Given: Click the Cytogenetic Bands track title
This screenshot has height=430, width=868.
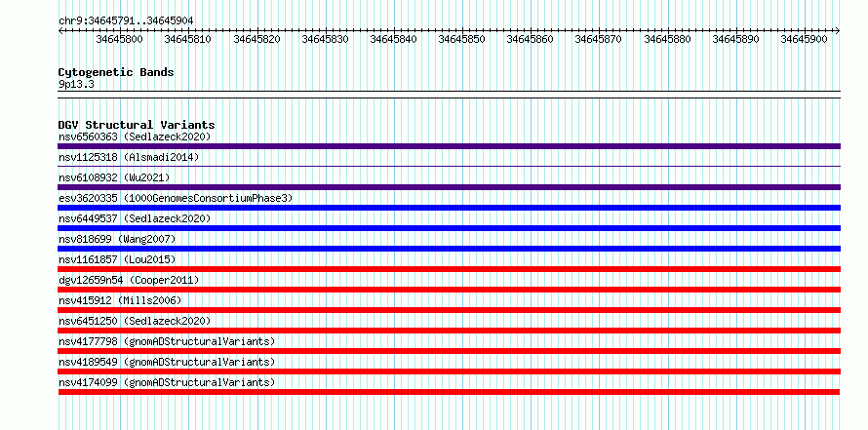Looking at the screenshot, I should (x=116, y=72).
